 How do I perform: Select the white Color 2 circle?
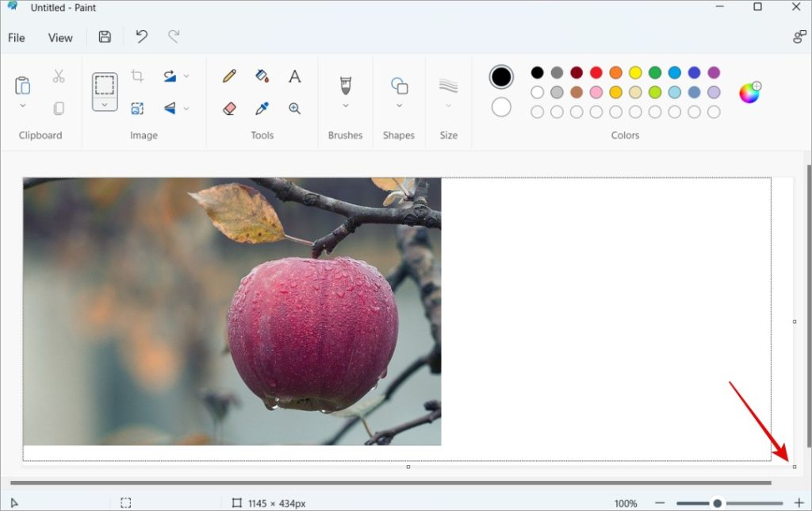(x=501, y=107)
